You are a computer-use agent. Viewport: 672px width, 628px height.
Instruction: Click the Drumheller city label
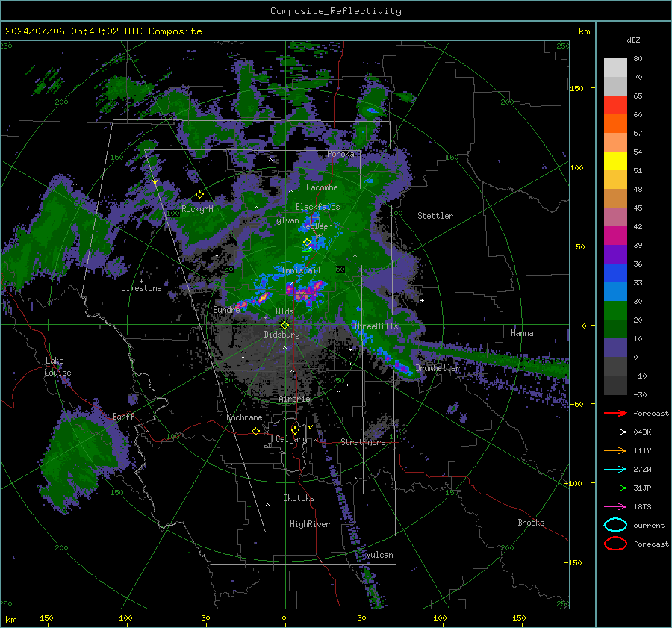pos(438,368)
